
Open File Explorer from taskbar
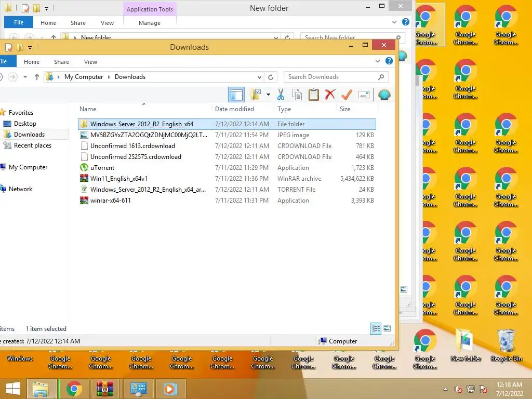pyautogui.click(x=41, y=389)
